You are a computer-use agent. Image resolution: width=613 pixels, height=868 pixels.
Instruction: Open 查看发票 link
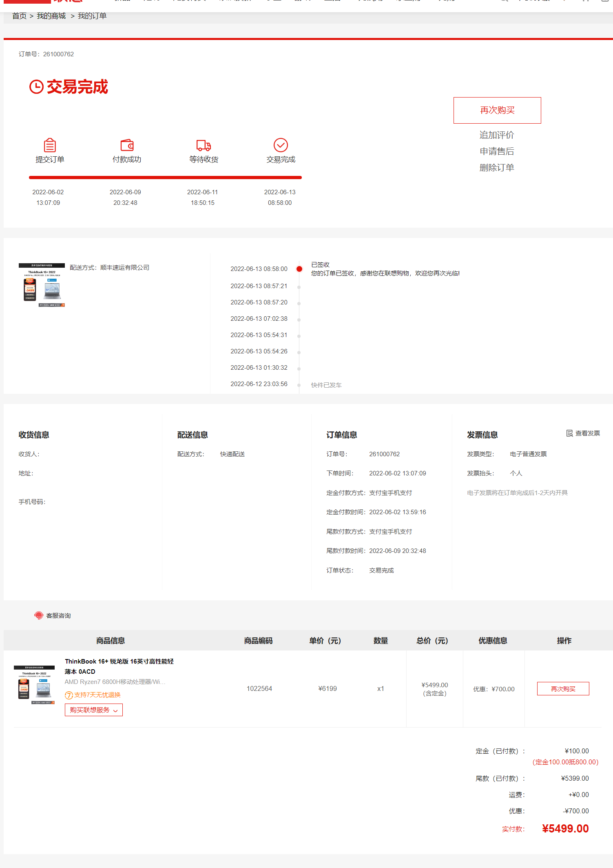[588, 433]
